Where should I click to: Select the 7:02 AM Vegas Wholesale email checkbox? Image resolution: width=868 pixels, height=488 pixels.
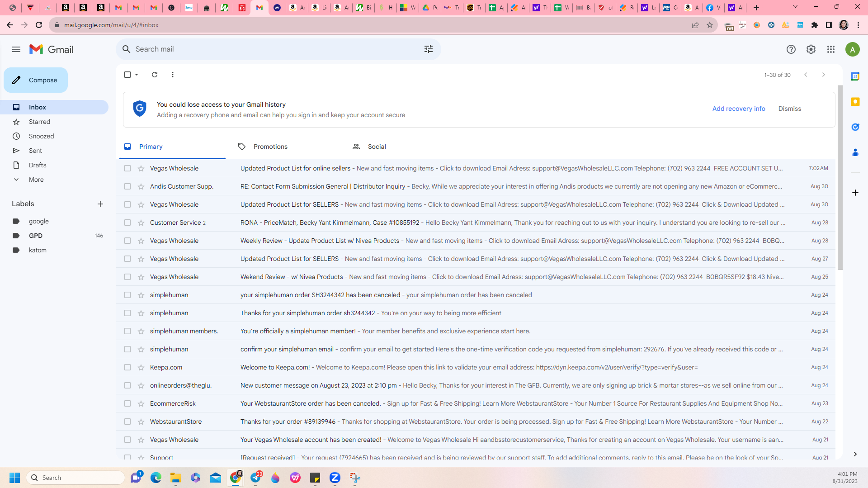[x=127, y=168]
